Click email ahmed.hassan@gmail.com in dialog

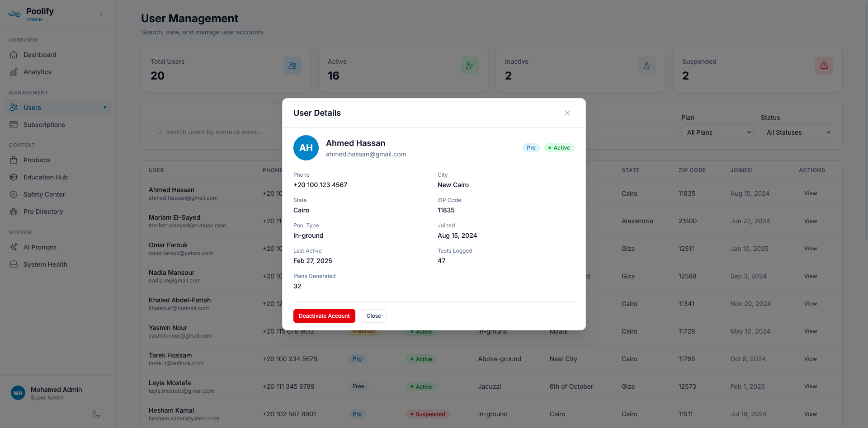[366, 154]
